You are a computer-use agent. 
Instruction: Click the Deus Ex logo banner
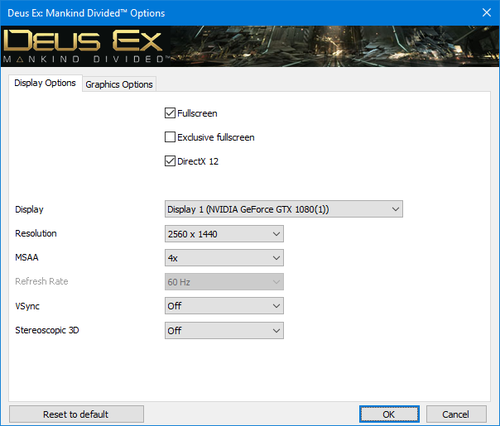250,46
